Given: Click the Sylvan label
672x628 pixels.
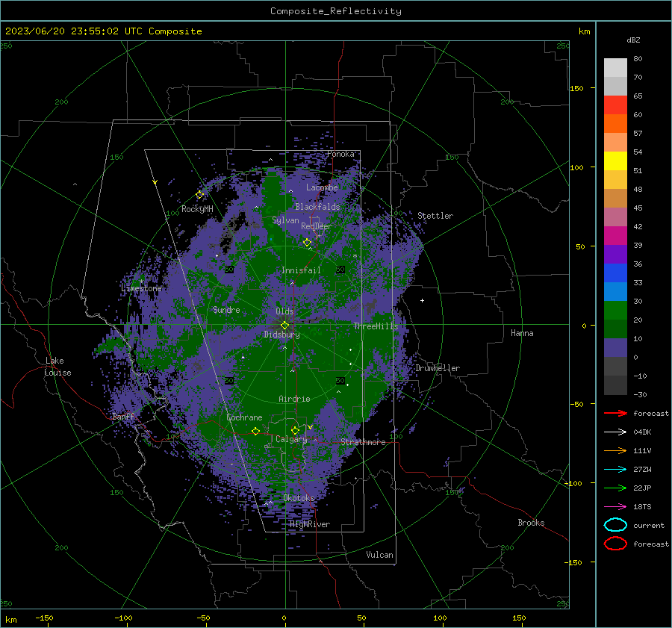Looking at the screenshot, I should (x=285, y=220).
